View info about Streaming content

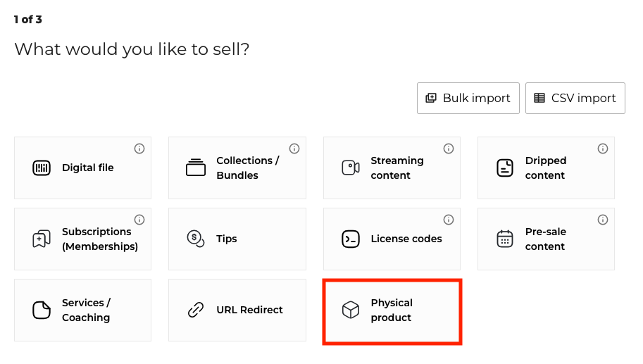point(449,149)
